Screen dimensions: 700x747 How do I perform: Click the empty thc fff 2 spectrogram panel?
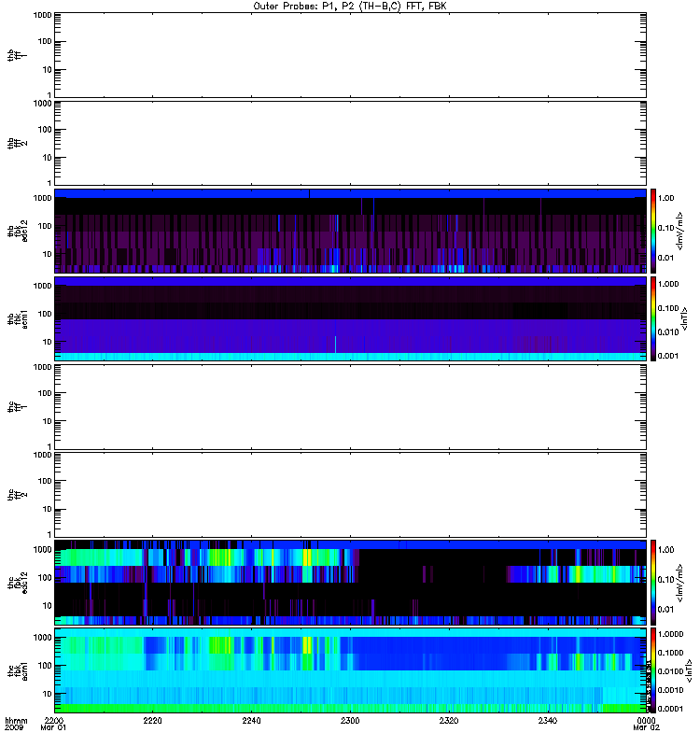[350, 495]
